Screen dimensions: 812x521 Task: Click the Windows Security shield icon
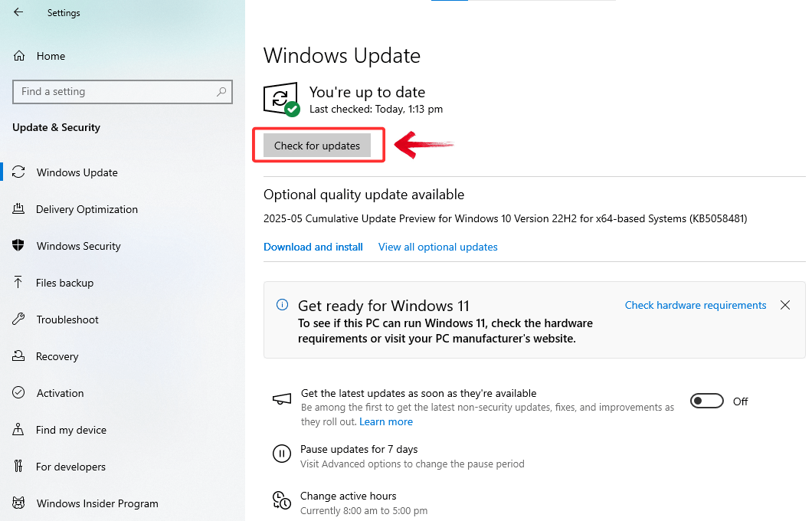pos(20,246)
